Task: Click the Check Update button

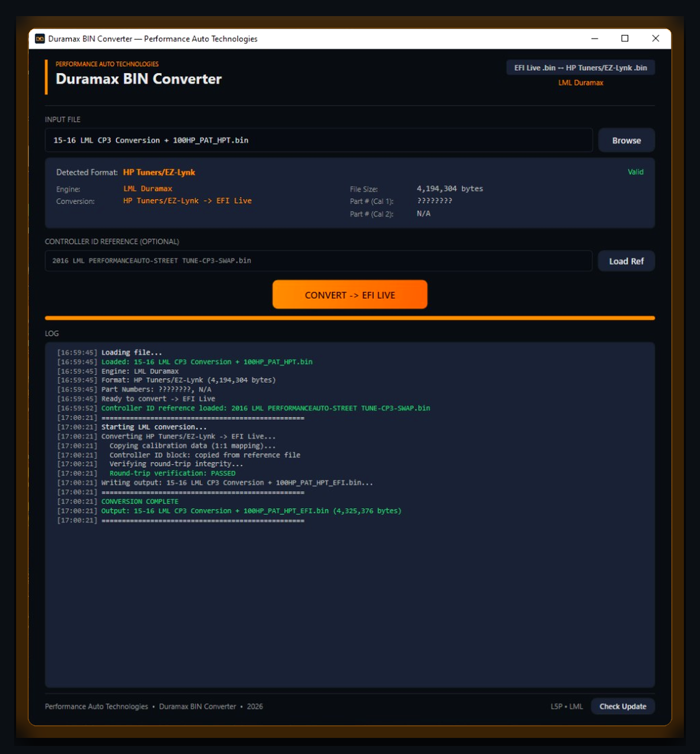Action: tap(623, 706)
